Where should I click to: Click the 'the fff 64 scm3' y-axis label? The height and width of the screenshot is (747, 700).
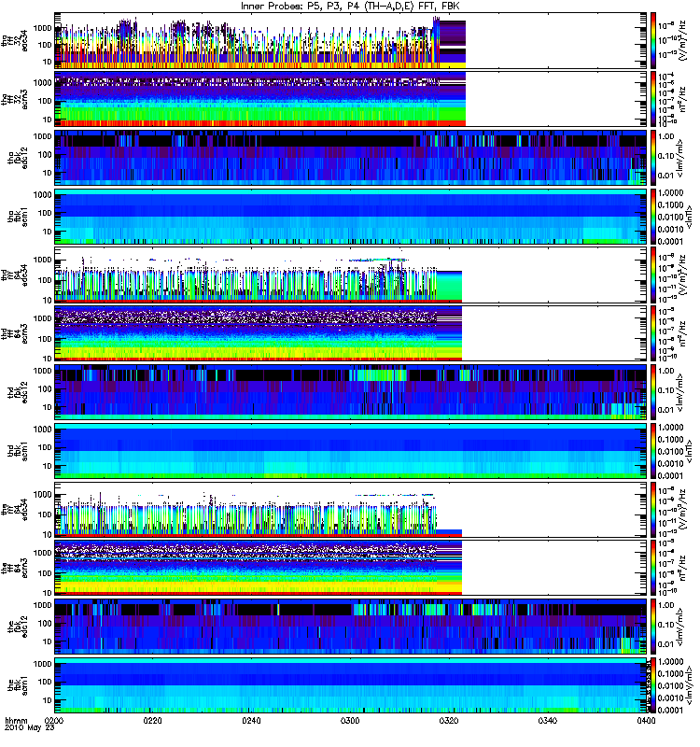pos(14,568)
